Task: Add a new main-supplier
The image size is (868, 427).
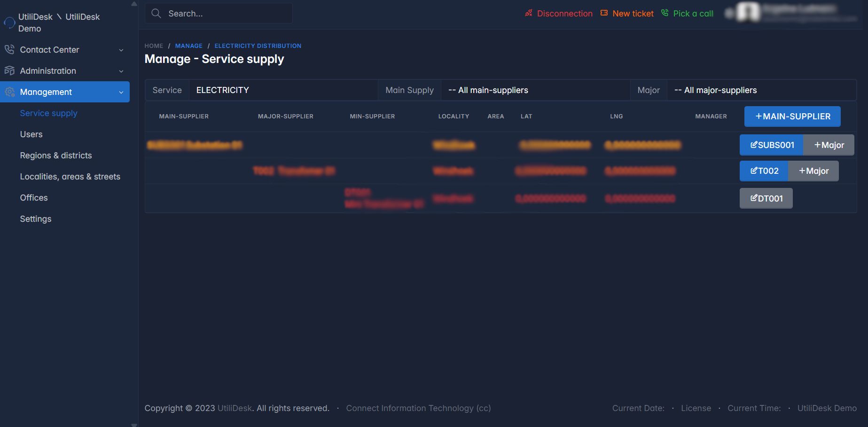Action: coord(792,116)
